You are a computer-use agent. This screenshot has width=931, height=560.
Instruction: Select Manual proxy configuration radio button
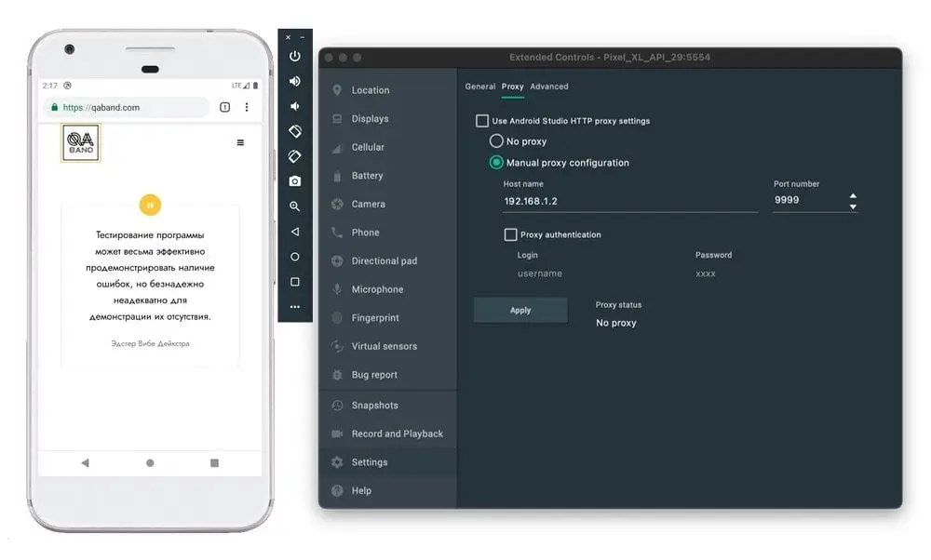(x=496, y=163)
